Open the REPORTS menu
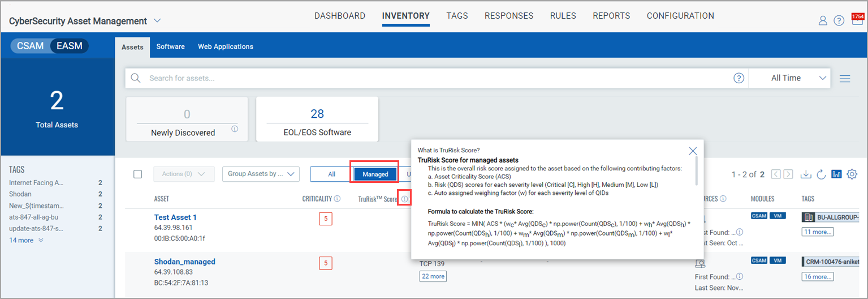 (611, 16)
